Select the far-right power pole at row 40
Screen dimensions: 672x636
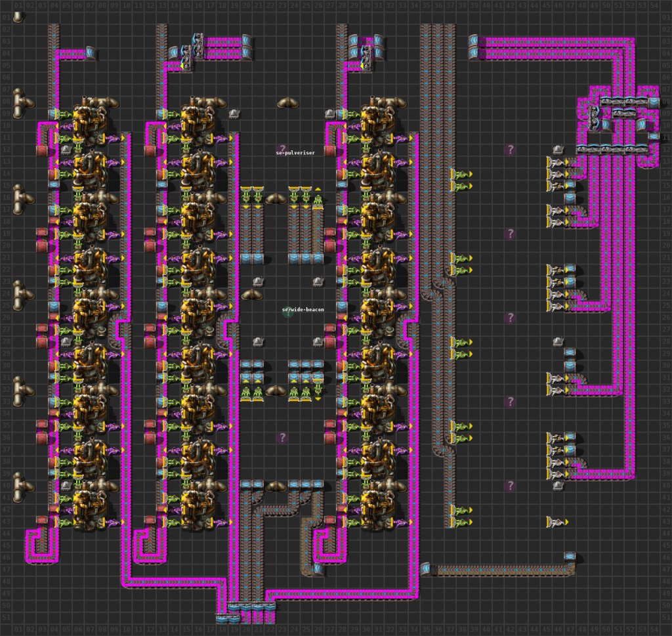coord(558,486)
